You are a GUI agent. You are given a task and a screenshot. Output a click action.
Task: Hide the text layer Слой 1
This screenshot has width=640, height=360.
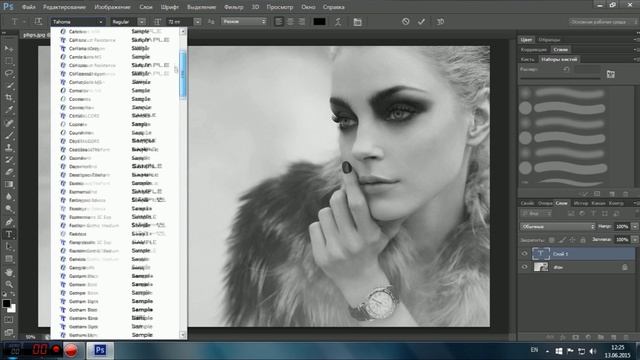point(524,254)
